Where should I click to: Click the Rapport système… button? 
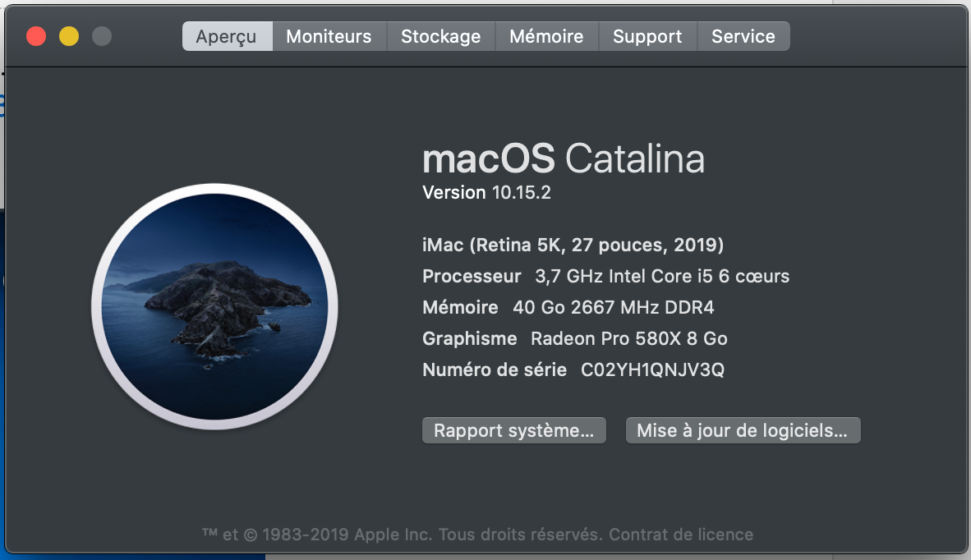[513, 431]
